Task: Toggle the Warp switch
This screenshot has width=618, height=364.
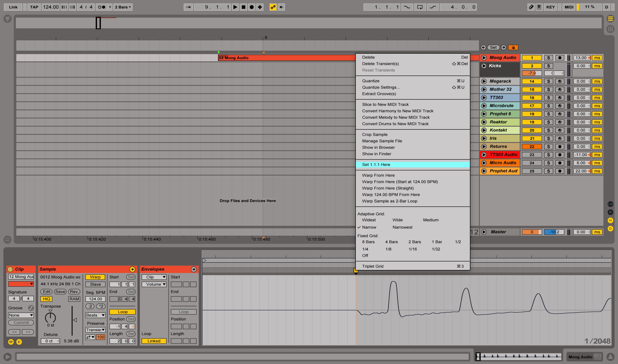Action: tap(95, 277)
